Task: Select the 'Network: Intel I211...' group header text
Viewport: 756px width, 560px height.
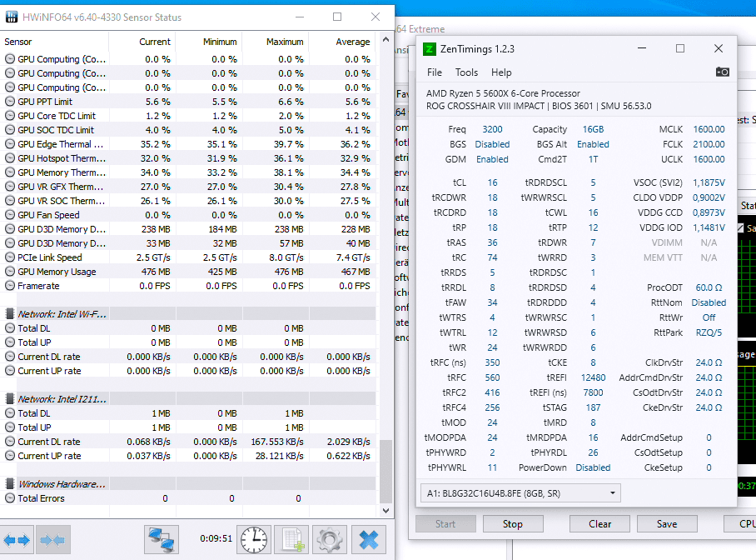Action: (62, 399)
